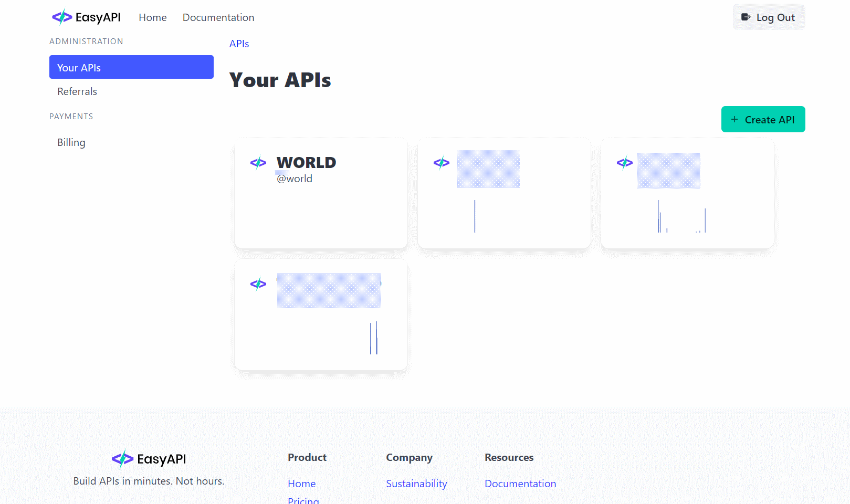
Task: Click the @world handle text
Action: tap(295, 178)
